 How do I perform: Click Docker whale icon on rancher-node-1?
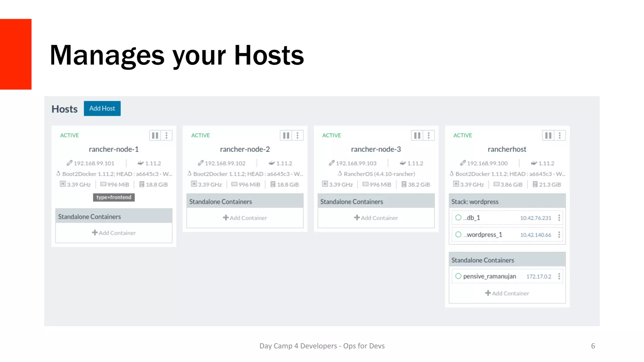point(141,163)
